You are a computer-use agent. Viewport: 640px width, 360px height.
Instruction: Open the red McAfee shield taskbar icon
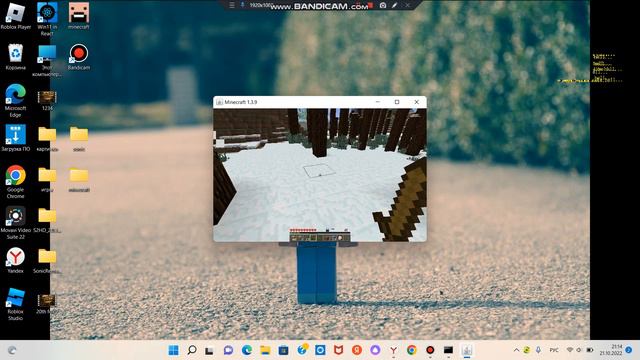tap(338, 350)
